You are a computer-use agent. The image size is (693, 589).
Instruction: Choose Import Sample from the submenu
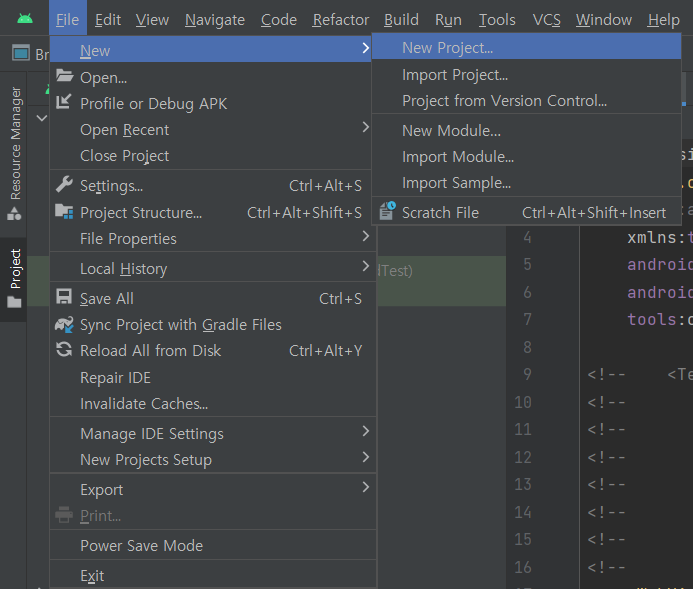click(456, 183)
